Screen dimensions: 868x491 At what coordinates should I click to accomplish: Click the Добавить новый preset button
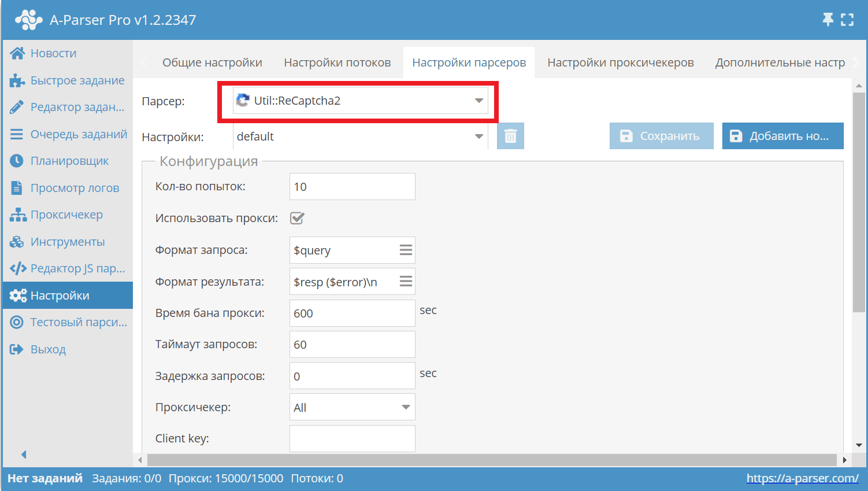point(783,136)
